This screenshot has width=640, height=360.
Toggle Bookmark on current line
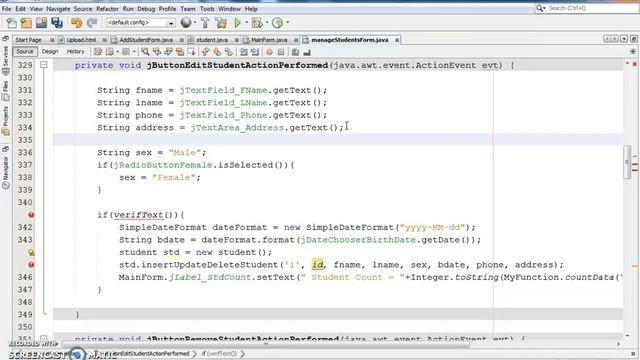click(229, 52)
